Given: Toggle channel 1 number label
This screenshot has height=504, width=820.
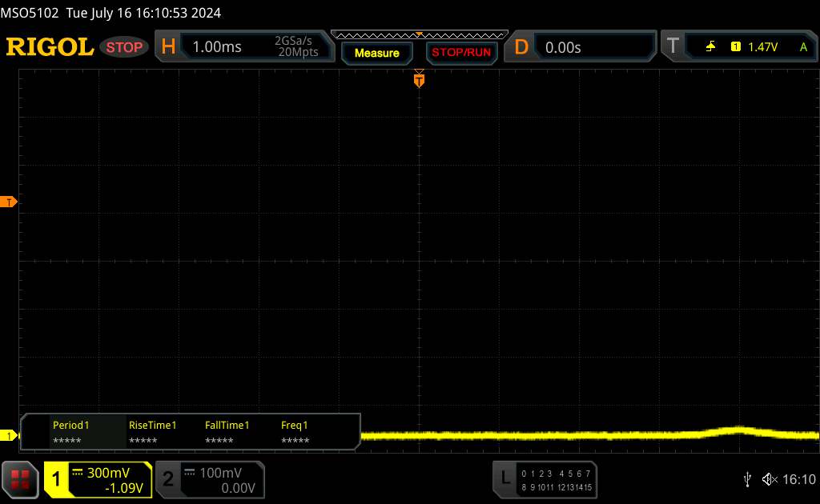Looking at the screenshot, I should (56, 479).
